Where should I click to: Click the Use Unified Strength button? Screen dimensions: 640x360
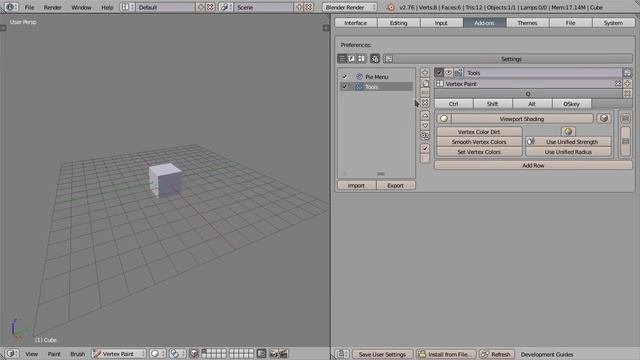[x=569, y=142]
